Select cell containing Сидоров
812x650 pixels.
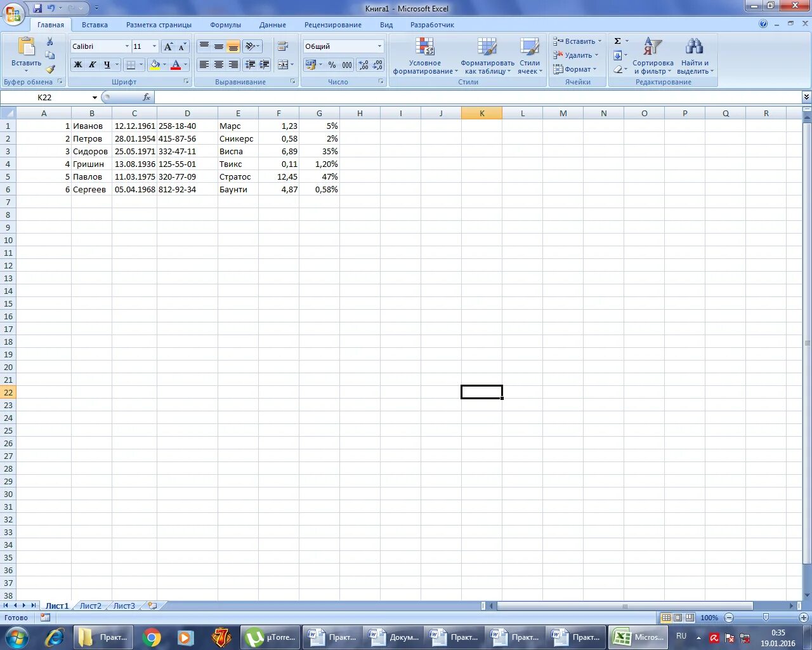coord(91,151)
